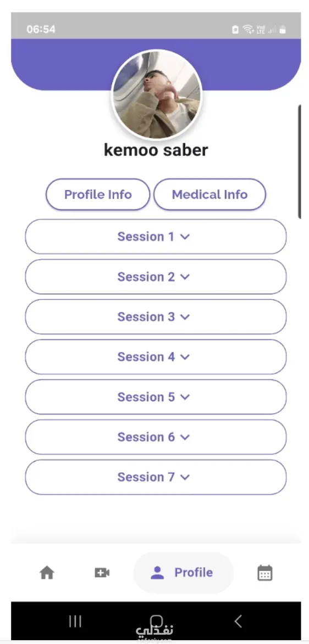Tap the Android home button
Viewport: 309px width, 644px height.
tap(156, 621)
